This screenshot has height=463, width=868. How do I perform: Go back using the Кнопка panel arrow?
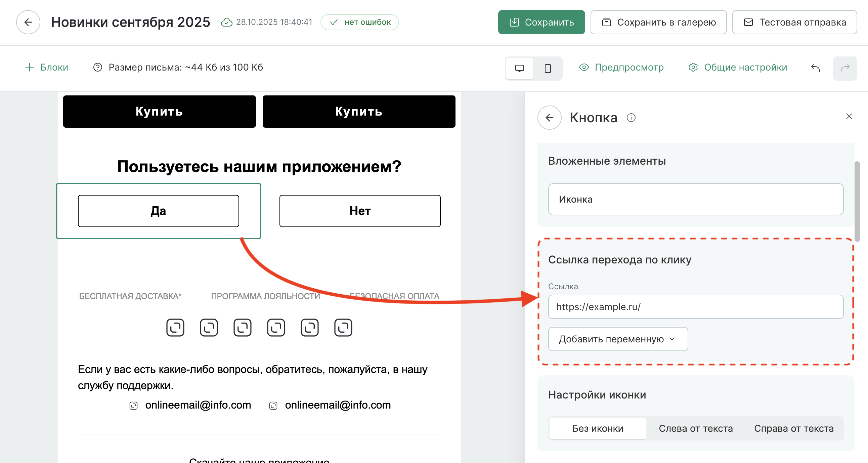pyautogui.click(x=549, y=118)
